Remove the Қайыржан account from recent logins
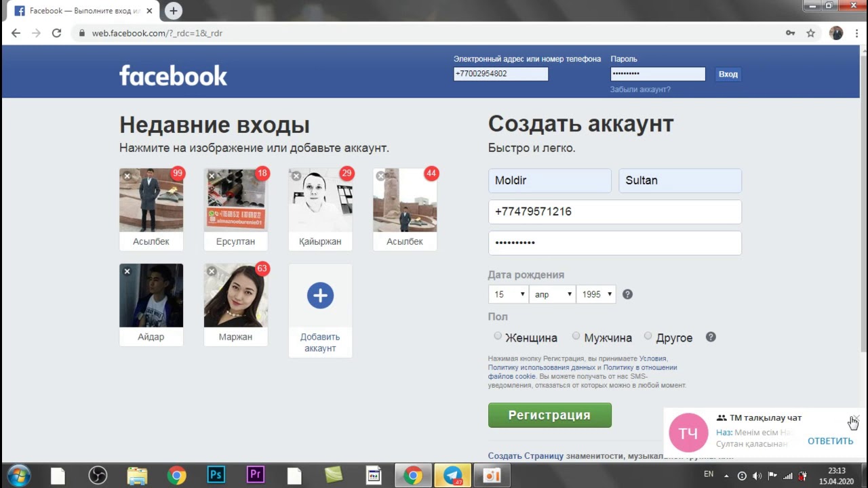868x488 pixels. 296,176
